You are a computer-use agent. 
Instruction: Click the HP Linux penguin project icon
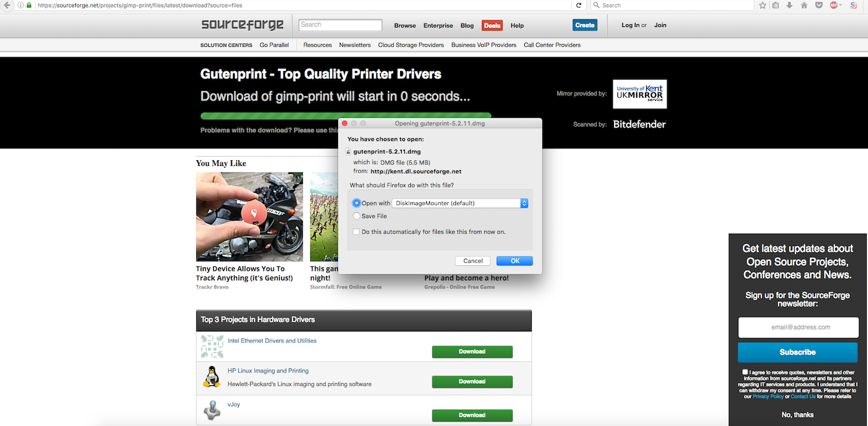(212, 376)
